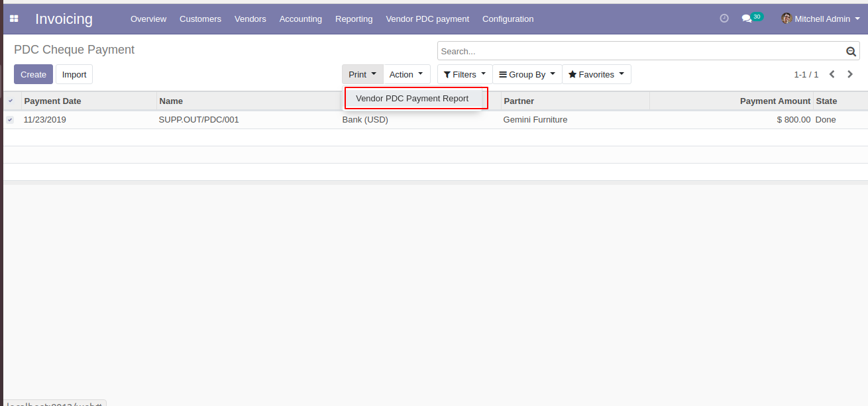Screen dimensions: 868x406
Task: Open the conversations icon with badge 30
Action: (x=752, y=18)
